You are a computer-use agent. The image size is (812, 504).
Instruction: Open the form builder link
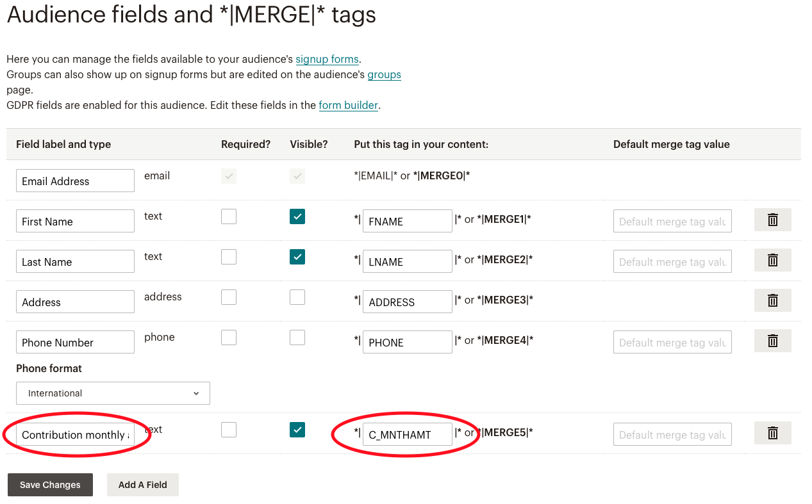coord(348,105)
